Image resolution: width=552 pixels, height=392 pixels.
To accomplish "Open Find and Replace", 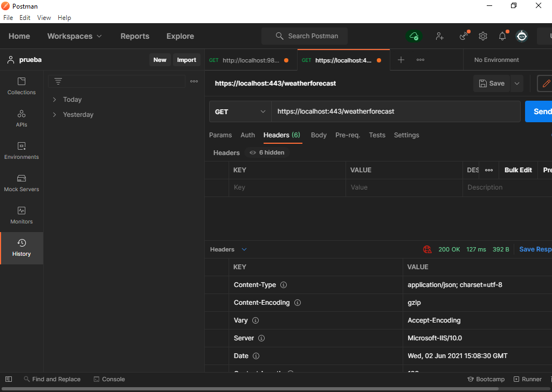I will click(x=52, y=379).
